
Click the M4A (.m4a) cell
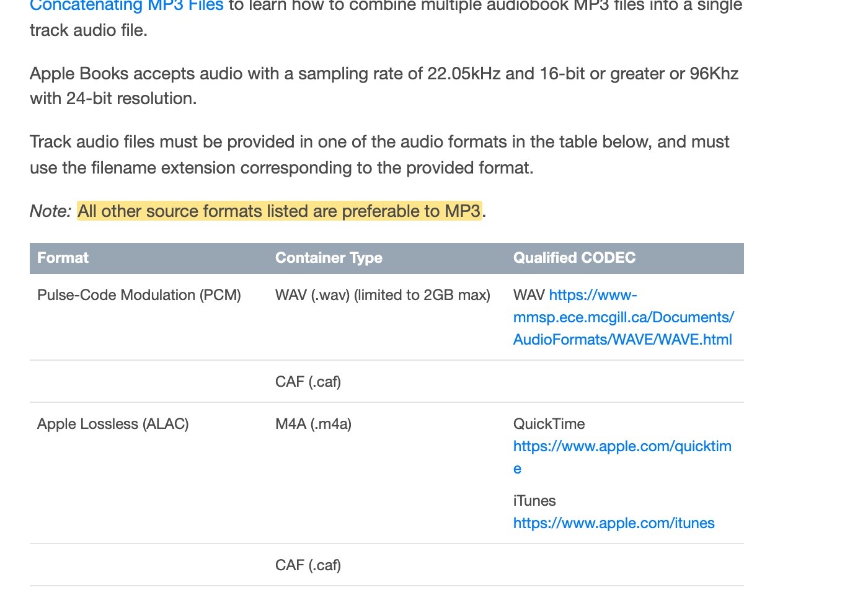[x=313, y=424]
